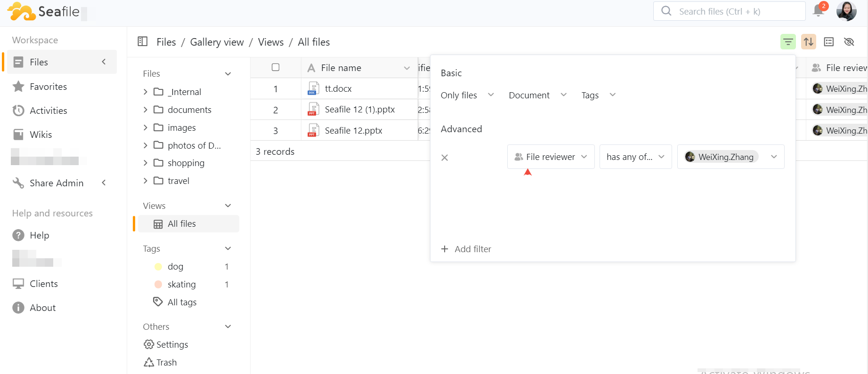
Task: Toggle the side panel icon beside Files breadcrumb
Action: coord(142,42)
